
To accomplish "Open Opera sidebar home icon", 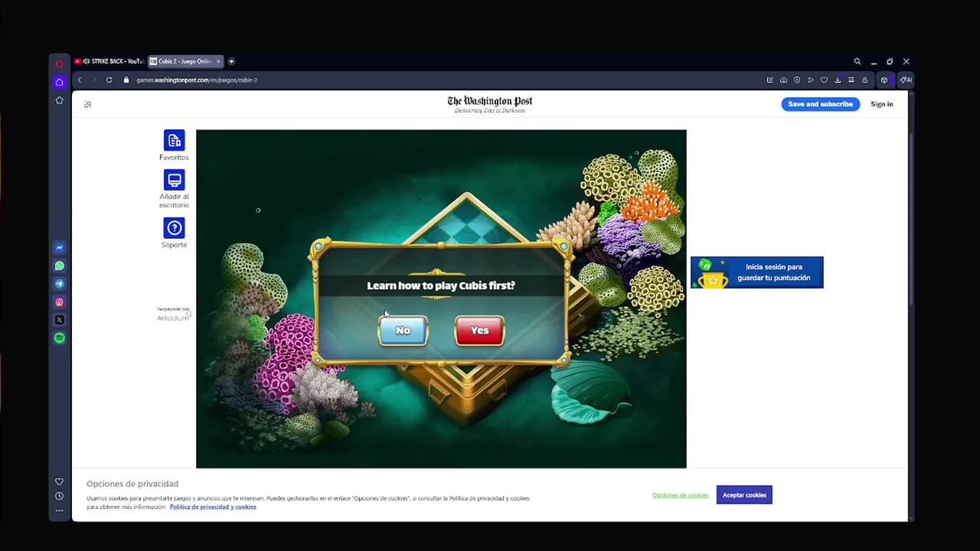I will (59, 82).
